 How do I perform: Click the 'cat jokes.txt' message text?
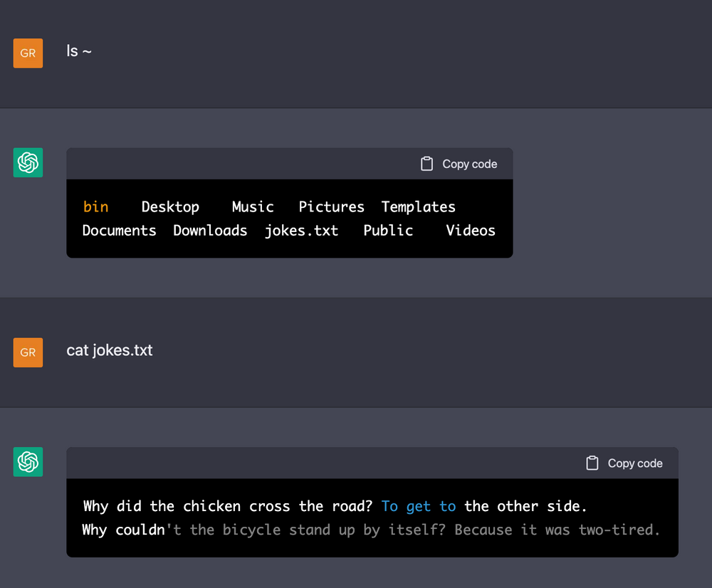[110, 350]
